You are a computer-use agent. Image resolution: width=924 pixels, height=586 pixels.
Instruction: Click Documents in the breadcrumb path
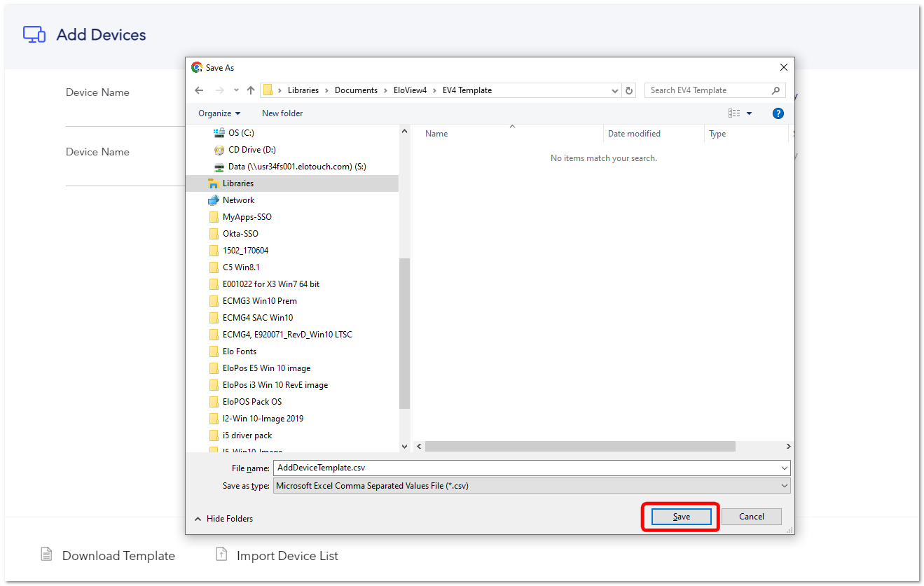click(356, 90)
